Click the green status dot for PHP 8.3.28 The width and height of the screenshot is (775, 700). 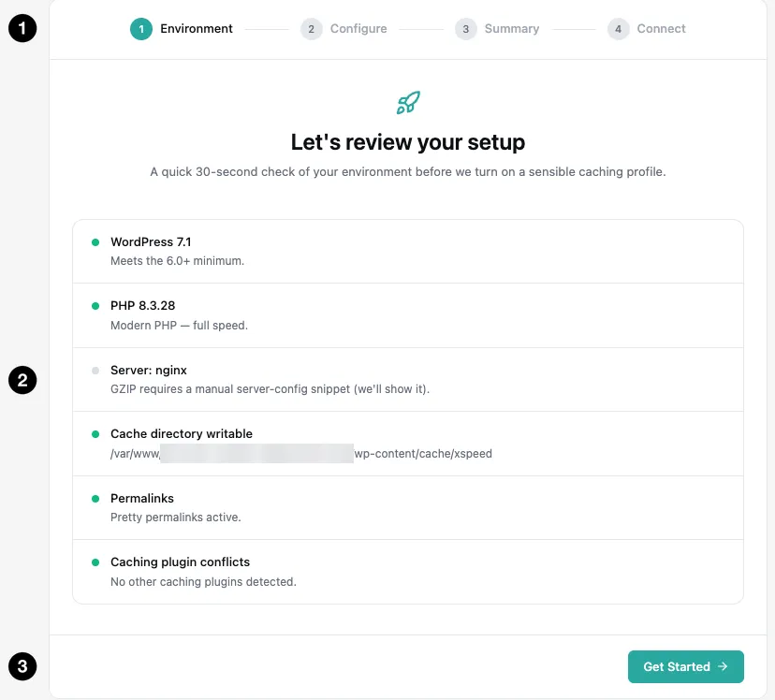pos(95,306)
